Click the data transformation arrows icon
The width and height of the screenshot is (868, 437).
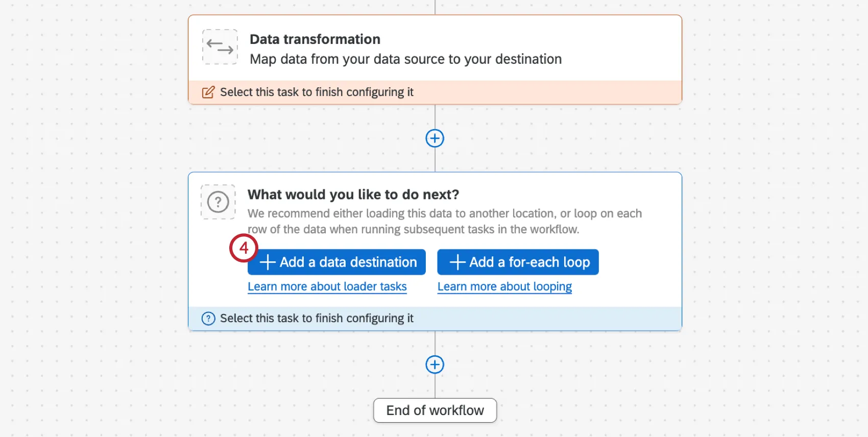pyautogui.click(x=220, y=47)
